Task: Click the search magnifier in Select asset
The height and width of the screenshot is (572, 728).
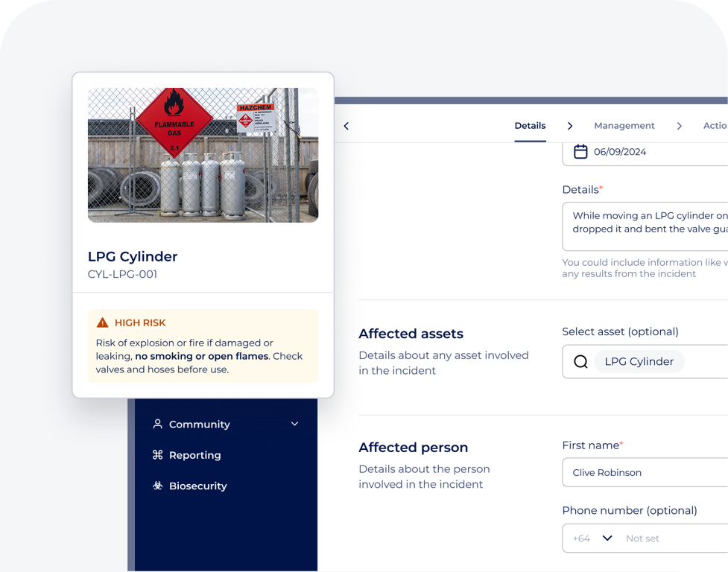Action: 580,361
